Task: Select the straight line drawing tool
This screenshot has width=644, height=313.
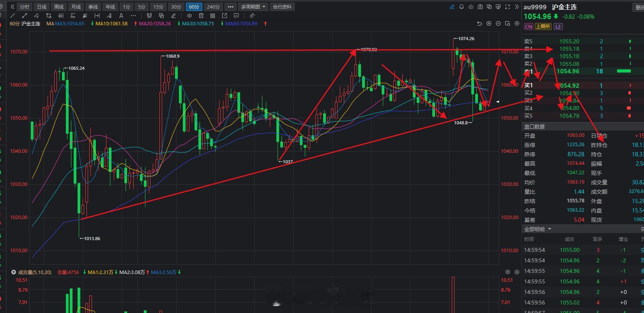Action: (x=13, y=16)
